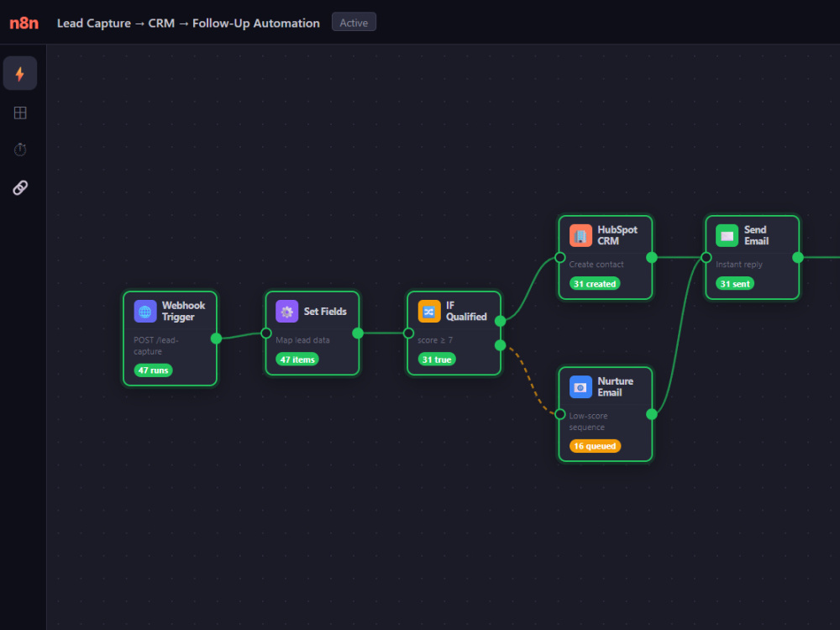Click the Create contact description
This screenshot has height=630, width=840.
596,264
